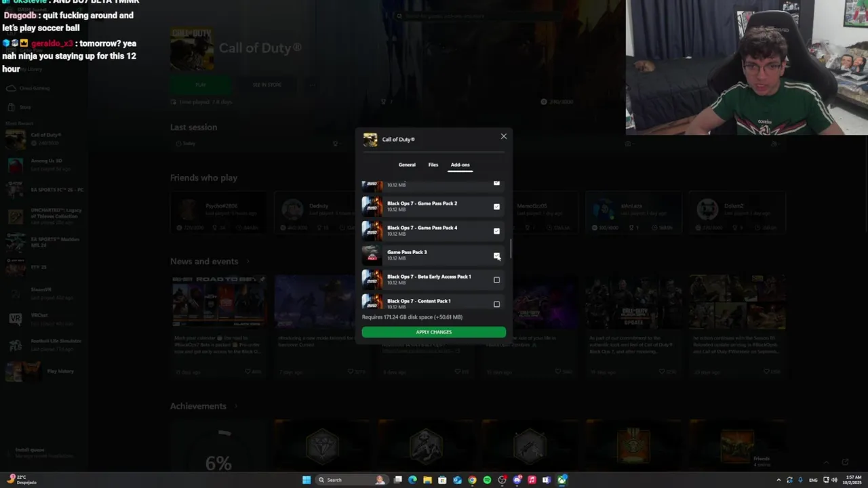The image size is (868, 488).
Task: Click the Game Pass Pack 4 thumbnail
Action: click(372, 230)
